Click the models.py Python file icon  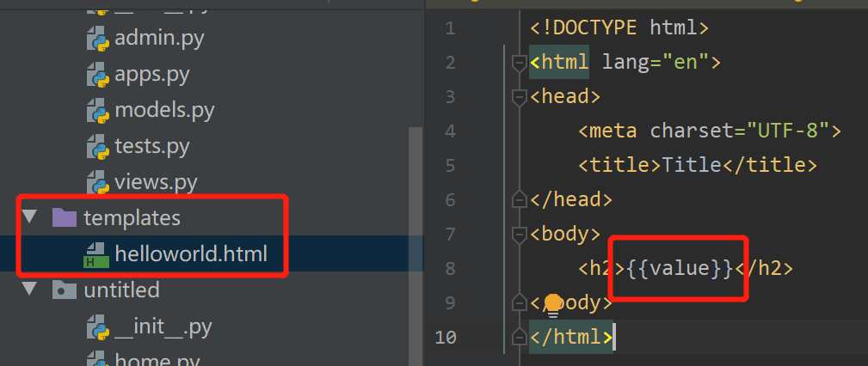(x=96, y=111)
